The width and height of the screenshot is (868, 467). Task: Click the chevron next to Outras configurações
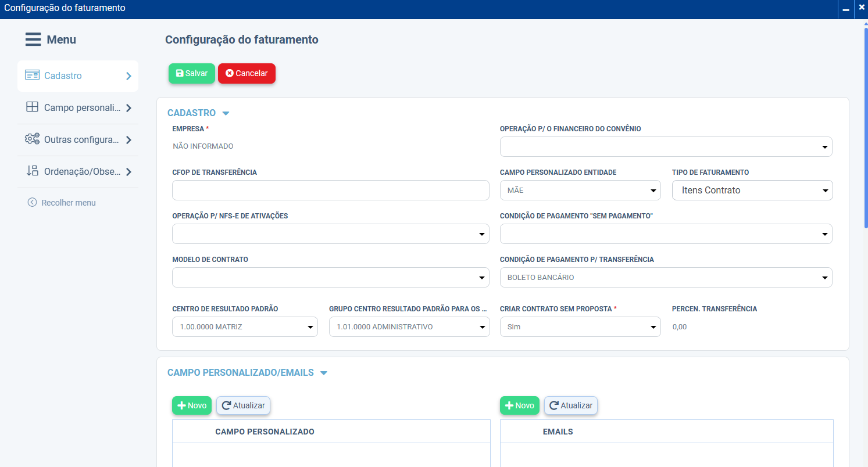(128, 140)
